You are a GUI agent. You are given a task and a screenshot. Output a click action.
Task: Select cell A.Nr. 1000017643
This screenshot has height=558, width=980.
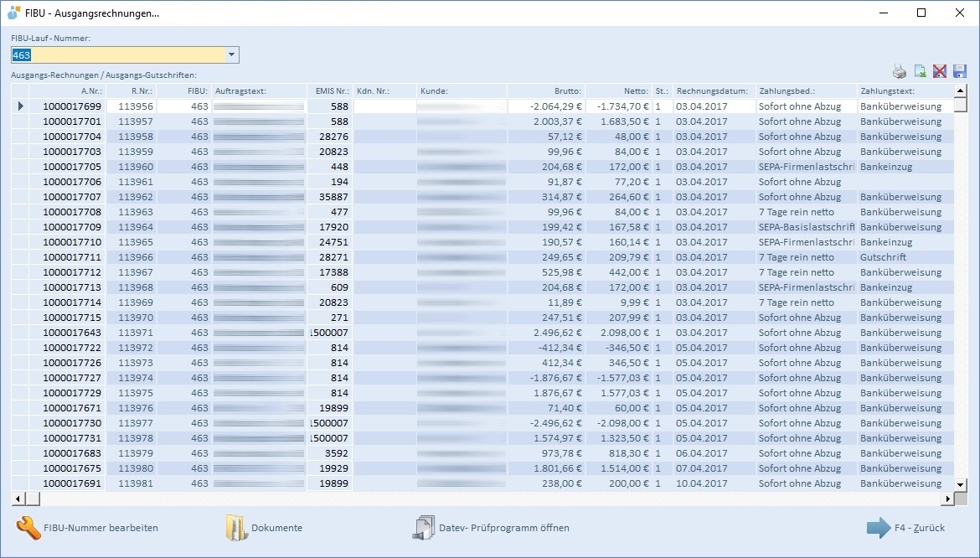tap(68, 333)
